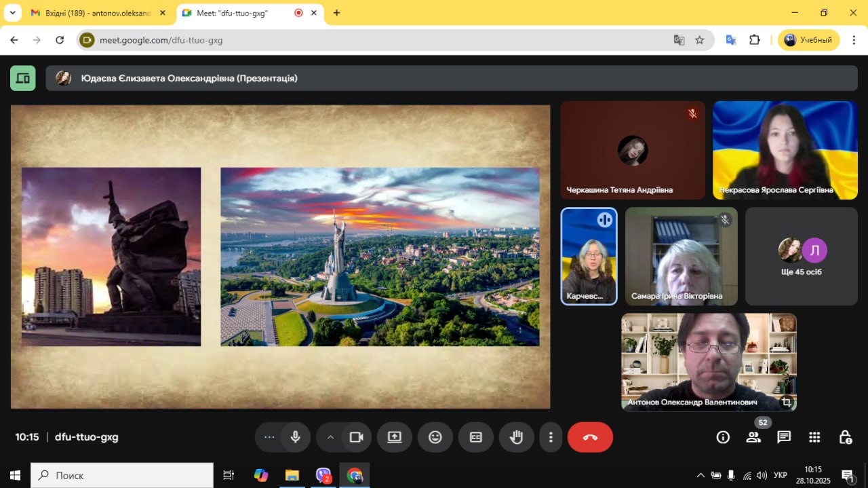Click the "Ще 45 осіб" participants tile
This screenshot has height=488, width=868.
(x=800, y=257)
